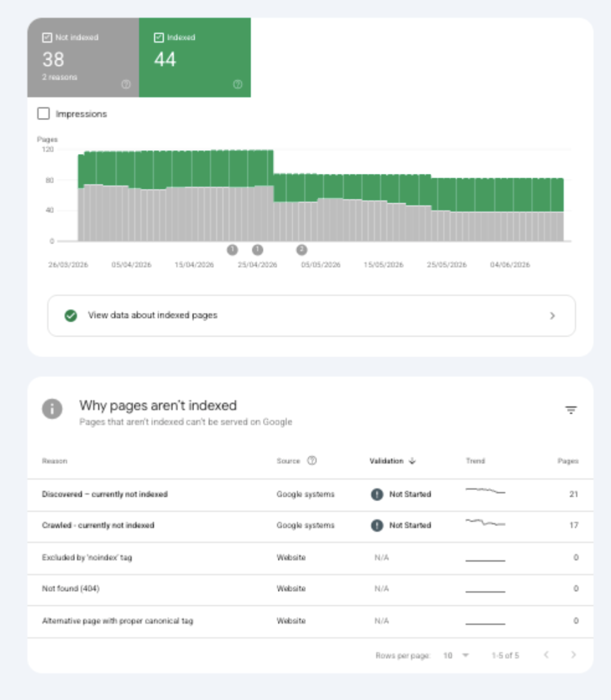This screenshot has width=611, height=700.
Task: Open Not found (404) reason
Action: point(71,588)
